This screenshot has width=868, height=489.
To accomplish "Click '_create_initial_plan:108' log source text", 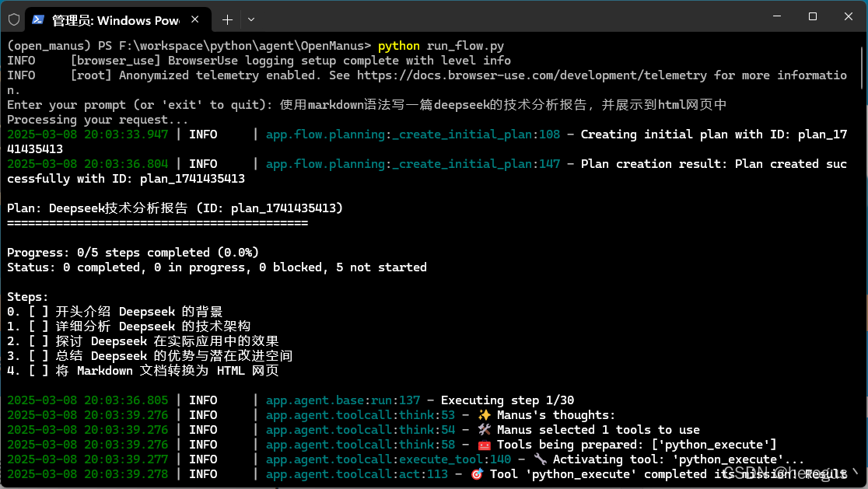I will click(x=476, y=134).
